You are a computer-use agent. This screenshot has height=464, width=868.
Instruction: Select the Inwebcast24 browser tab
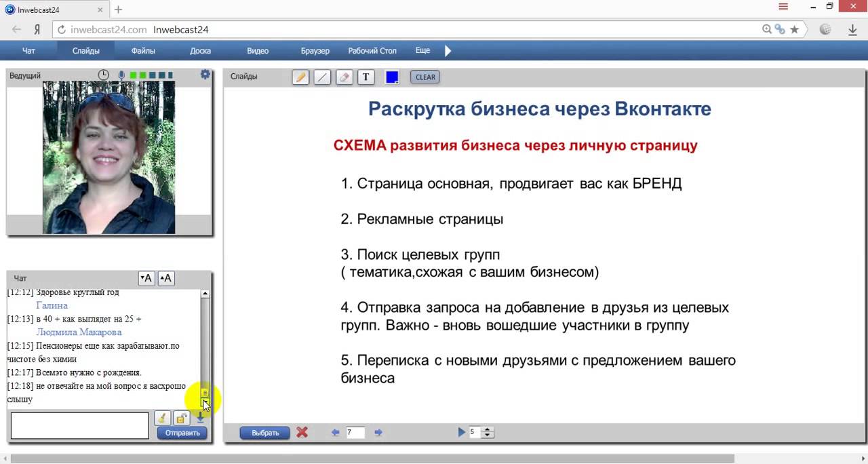click(x=54, y=9)
